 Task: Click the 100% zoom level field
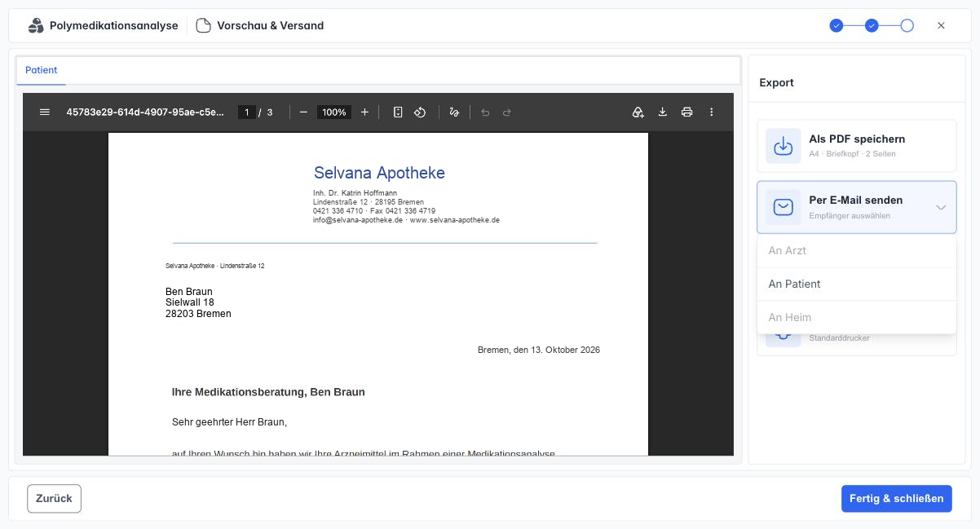(x=334, y=112)
